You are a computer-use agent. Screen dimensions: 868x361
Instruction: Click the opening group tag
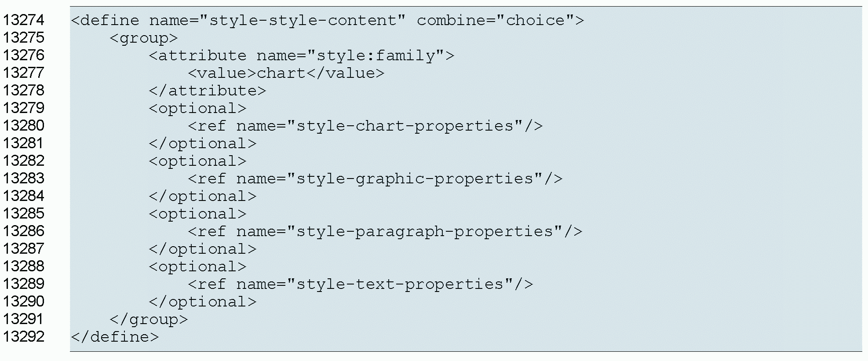tap(144, 38)
